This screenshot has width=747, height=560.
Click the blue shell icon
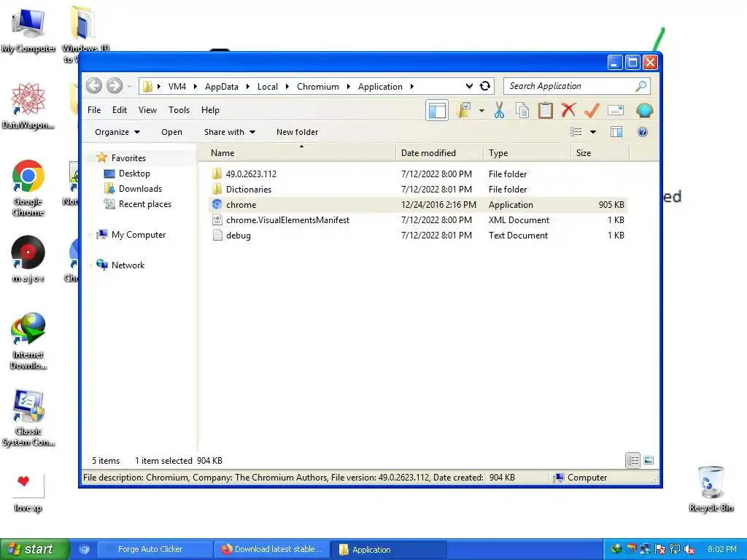pyautogui.click(x=644, y=111)
